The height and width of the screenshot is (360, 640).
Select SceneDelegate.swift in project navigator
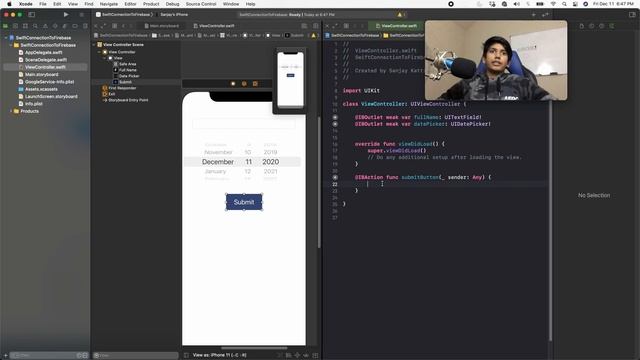(46, 60)
